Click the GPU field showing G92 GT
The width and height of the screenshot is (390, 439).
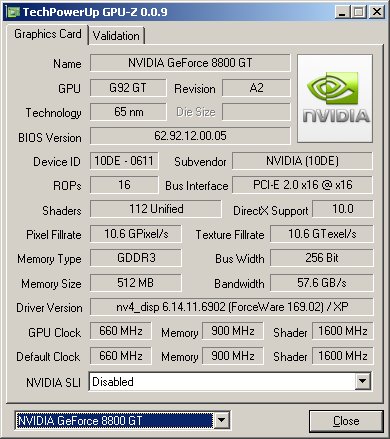click(128, 88)
